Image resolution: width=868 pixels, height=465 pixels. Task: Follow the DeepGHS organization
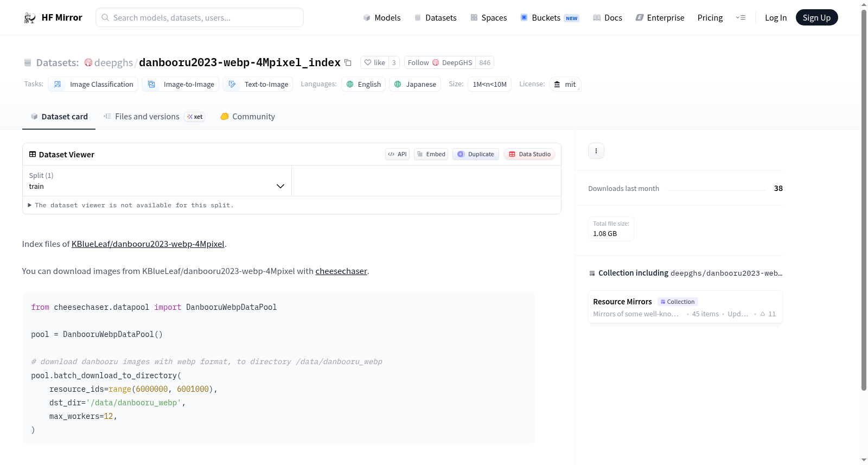click(440, 63)
